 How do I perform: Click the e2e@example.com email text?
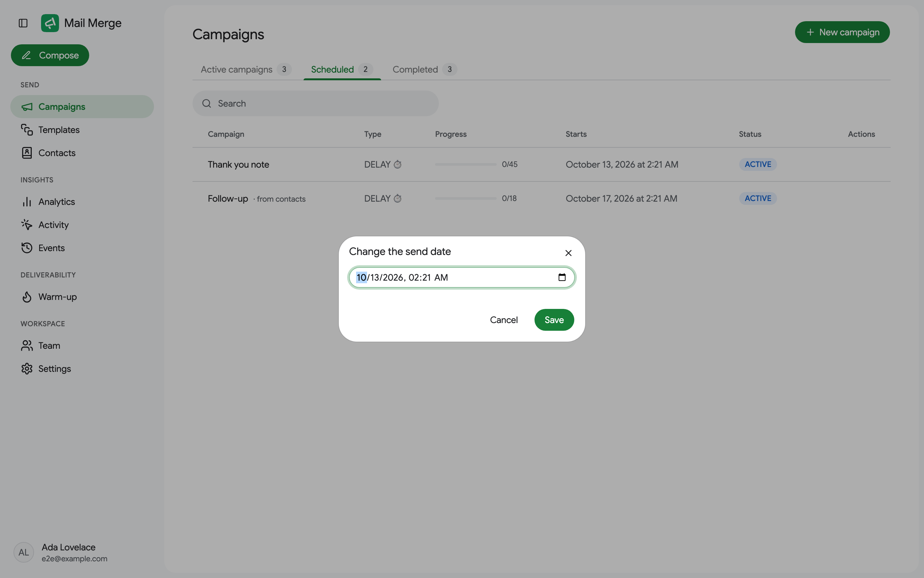(74, 558)
